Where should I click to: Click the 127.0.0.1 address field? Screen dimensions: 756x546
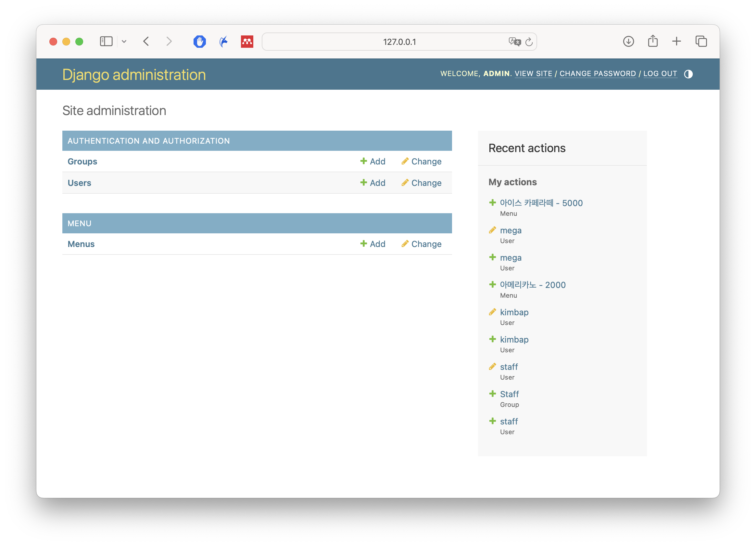(x=399, y=42)
